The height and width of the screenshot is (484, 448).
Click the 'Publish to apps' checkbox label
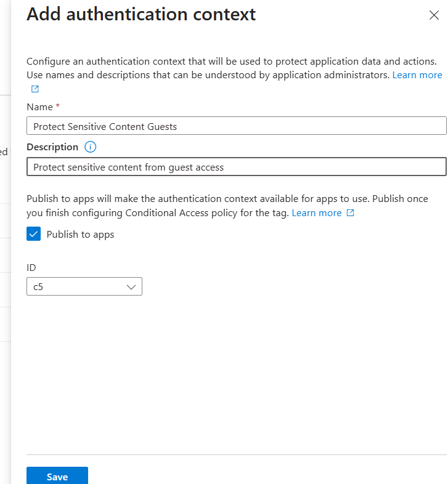tap(80, 235)
